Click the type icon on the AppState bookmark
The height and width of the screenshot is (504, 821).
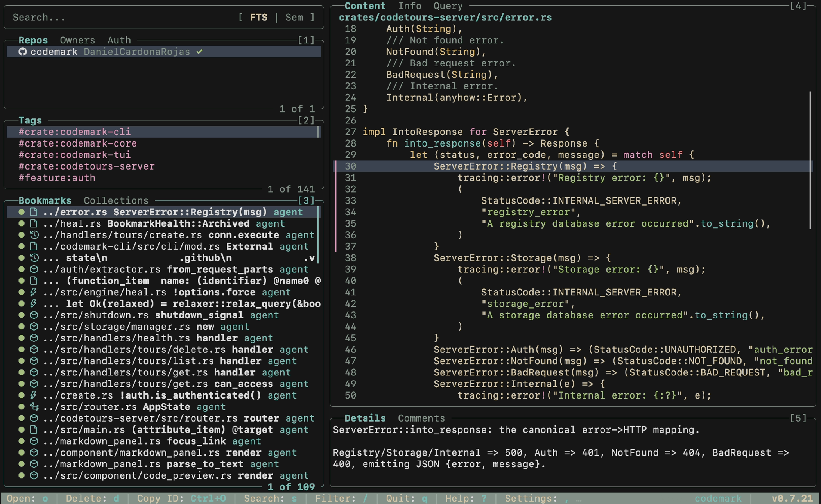[34, 407]
